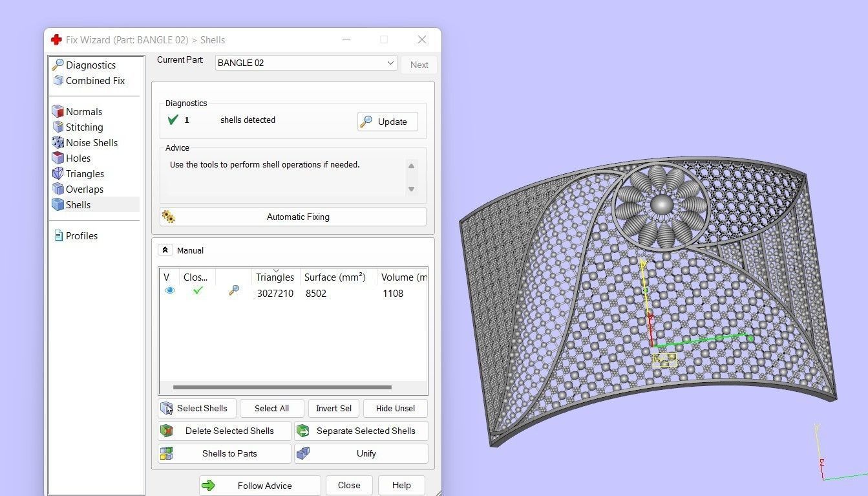
Task: Click Delete Selected Shells
Action: [224, 431]
